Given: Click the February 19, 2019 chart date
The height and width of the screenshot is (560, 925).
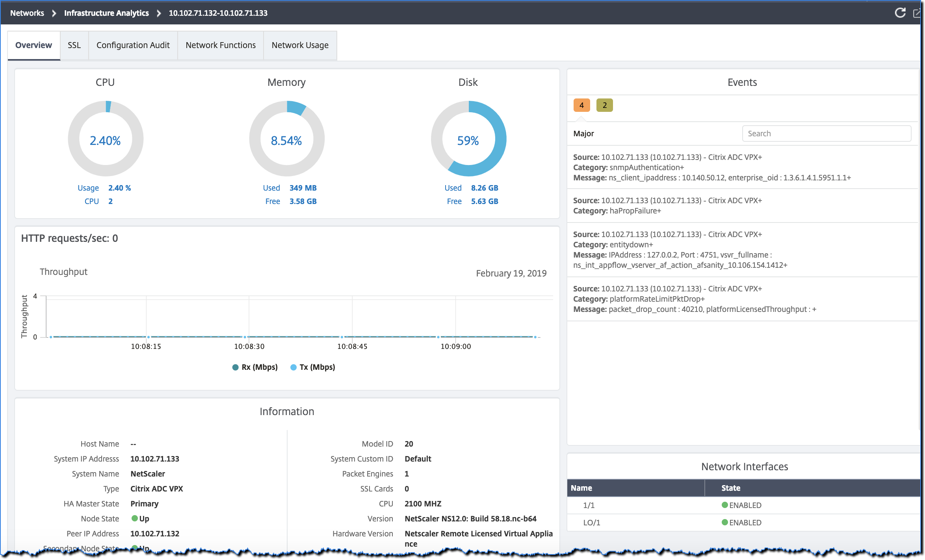Looking at the screenshot, I should tap(511, 273).
